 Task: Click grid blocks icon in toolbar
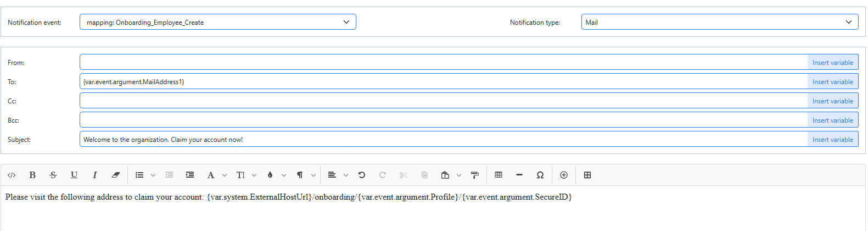(587, 175)
